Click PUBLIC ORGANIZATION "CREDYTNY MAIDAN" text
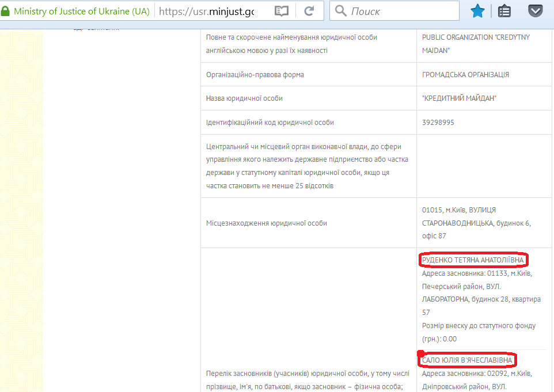 click(476, 44)
